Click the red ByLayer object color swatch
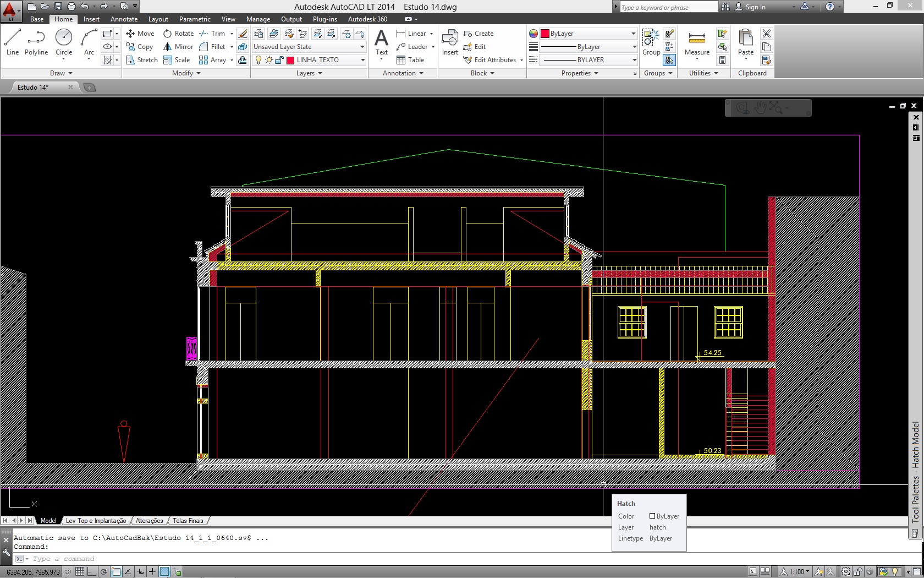924x578 pixels. point(545,34)
